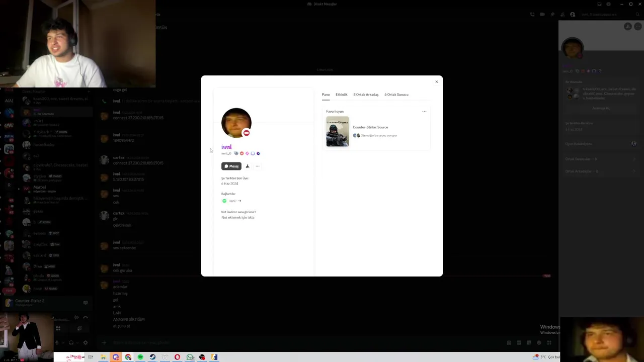
Task: Add friends to DM in header
Action: click(x=562, y=15)
